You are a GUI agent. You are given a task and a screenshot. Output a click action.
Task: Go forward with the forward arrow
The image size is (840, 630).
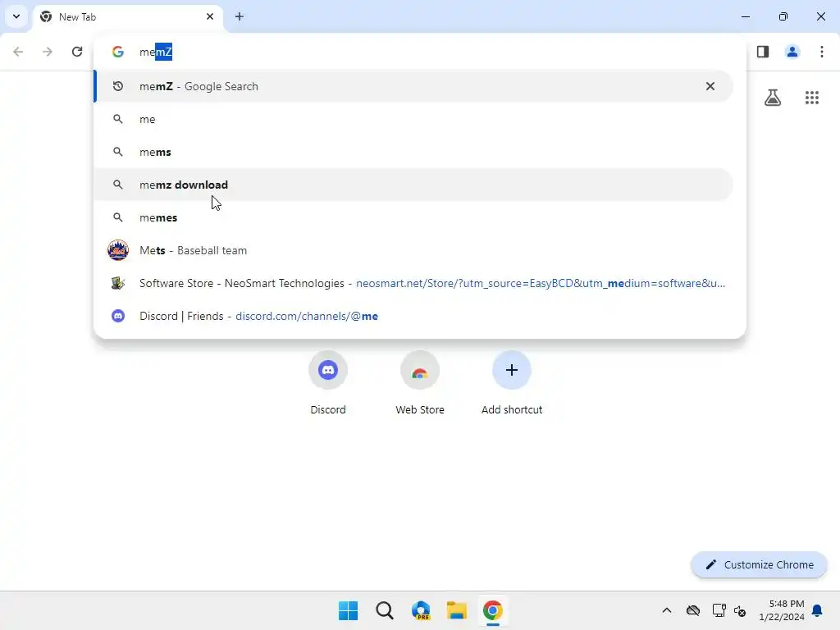(48, 52)
